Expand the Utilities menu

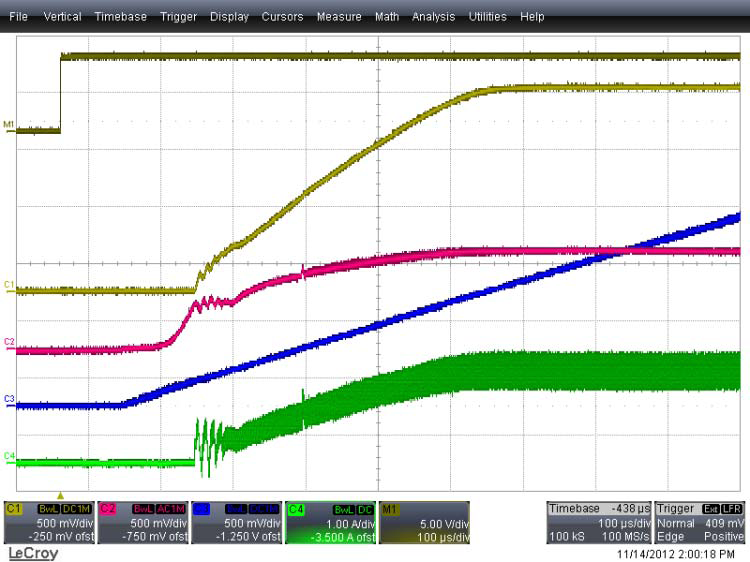(487, 17)
